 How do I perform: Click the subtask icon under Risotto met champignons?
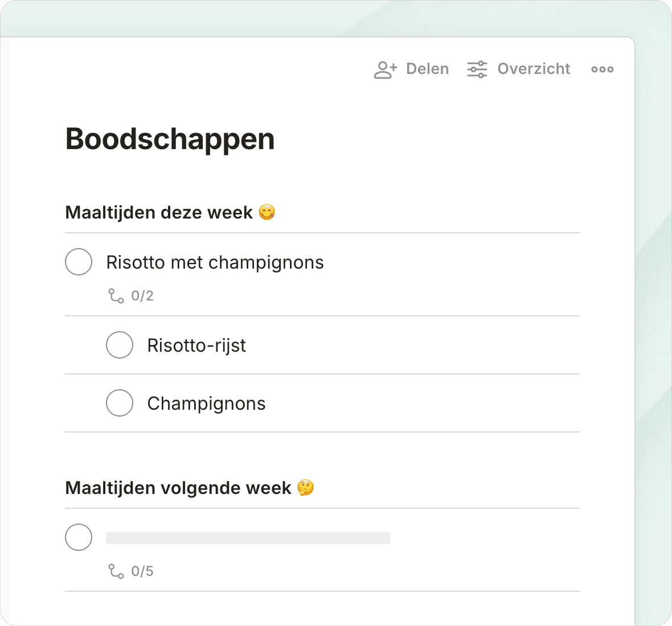[x=116, y=296]
